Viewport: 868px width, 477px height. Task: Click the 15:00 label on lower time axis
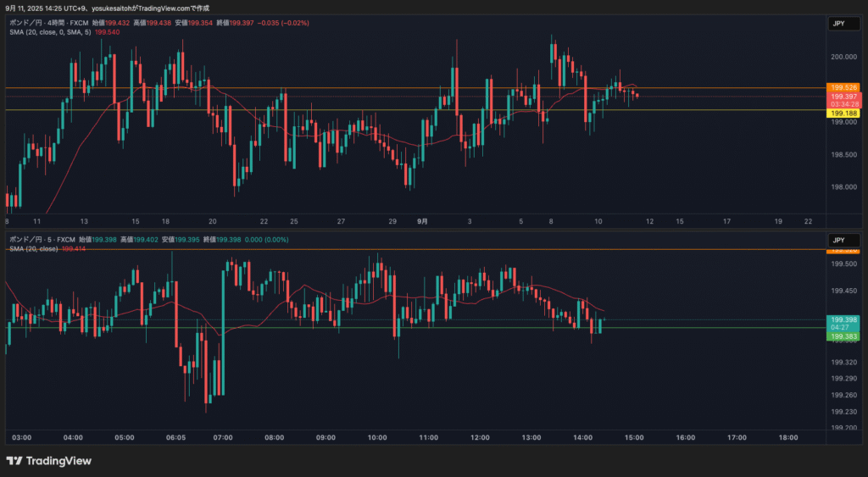634,437
